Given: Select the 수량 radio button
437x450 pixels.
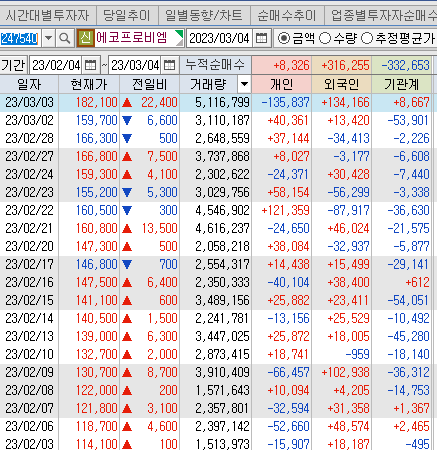Looking at the screenshot, I should 325,38.
